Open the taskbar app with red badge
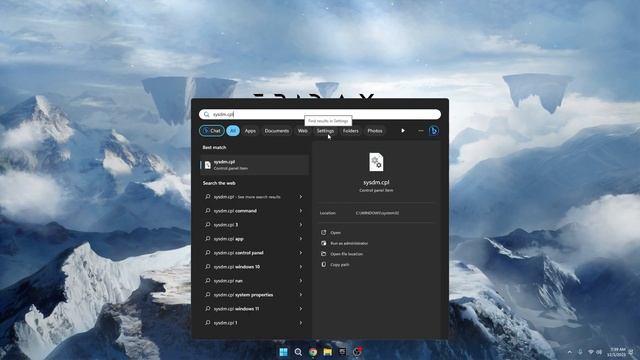Image resolution: width=640 pixels, height=360 pixels. click(x=357, y=352)
